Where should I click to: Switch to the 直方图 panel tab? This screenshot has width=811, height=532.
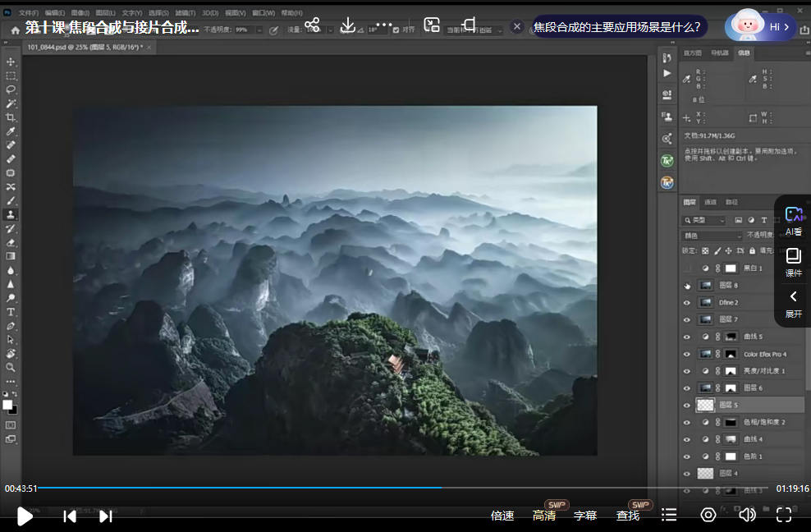[x=693, y=53]
